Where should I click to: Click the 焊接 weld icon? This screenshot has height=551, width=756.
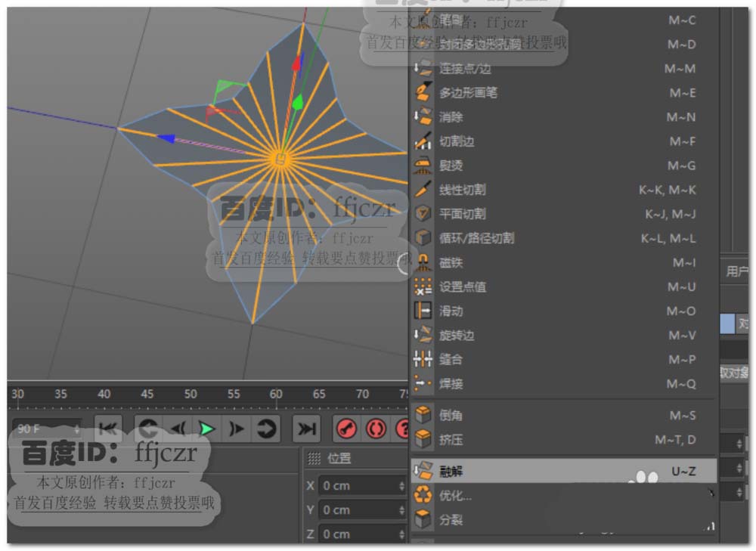(423, 383)
